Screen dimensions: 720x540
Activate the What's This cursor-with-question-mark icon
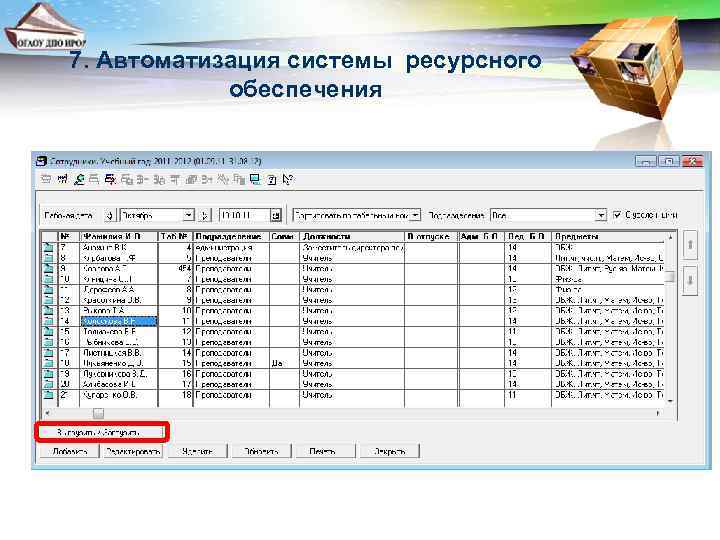click(288, 180)
